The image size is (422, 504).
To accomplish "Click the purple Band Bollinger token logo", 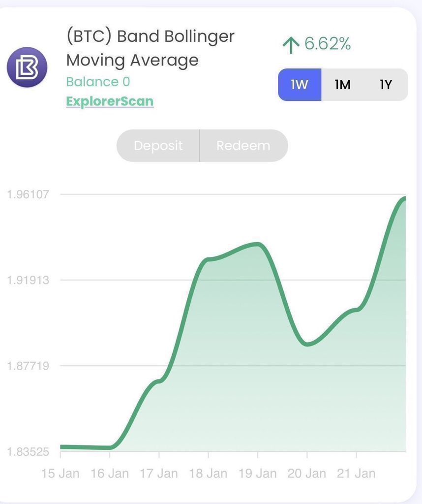I will tap(27, 67).
